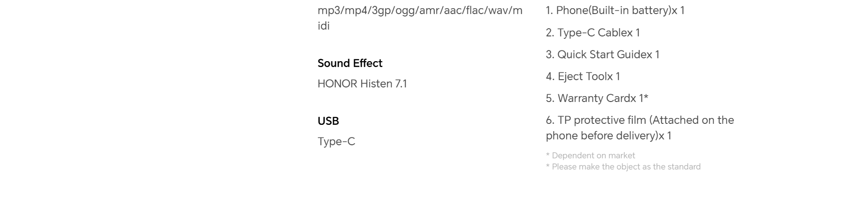Click 'Please make the object as the standard' note
The image size is (868, 205).
623,167
